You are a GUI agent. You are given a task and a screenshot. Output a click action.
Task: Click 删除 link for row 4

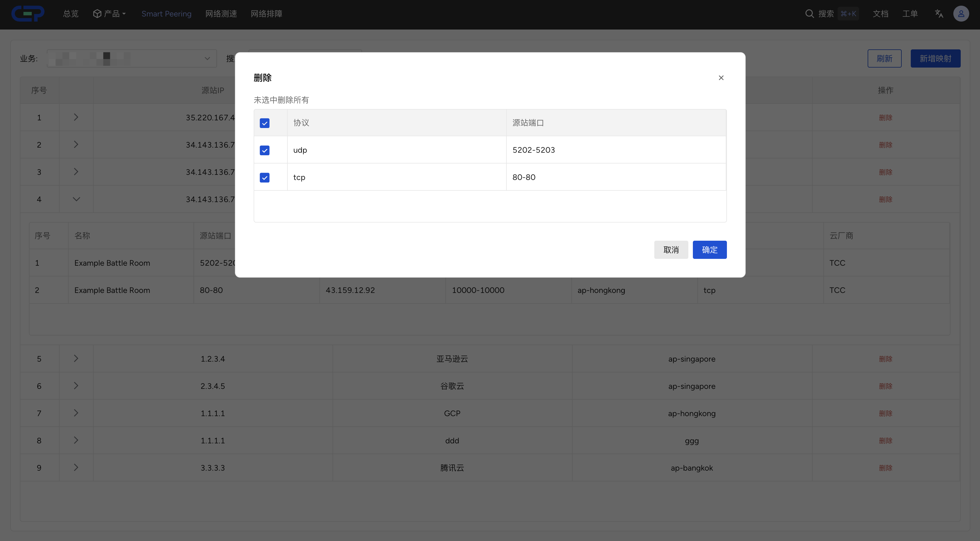pyautogui.click(x=885, y=200)
